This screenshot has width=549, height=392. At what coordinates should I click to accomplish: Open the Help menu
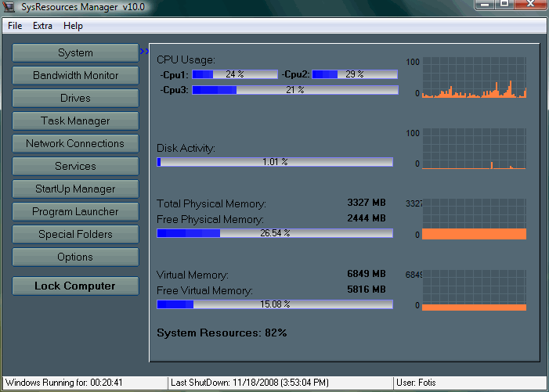click(73, 26)
